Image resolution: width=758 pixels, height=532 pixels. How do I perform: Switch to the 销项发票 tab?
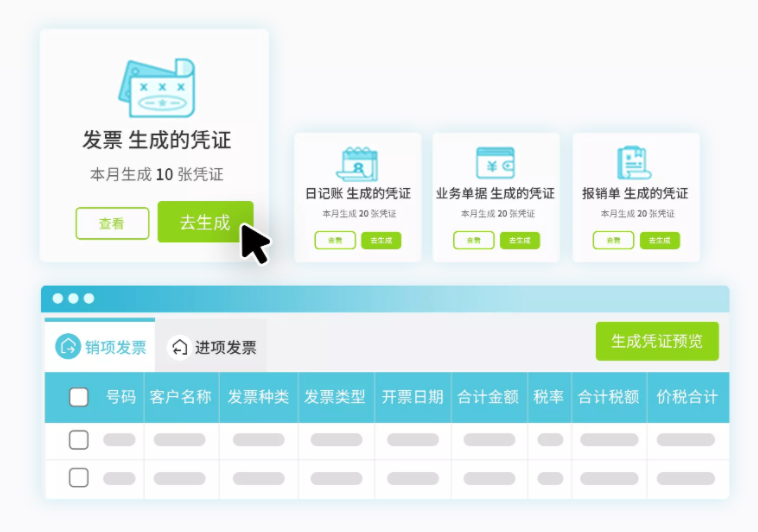(100, 346)
